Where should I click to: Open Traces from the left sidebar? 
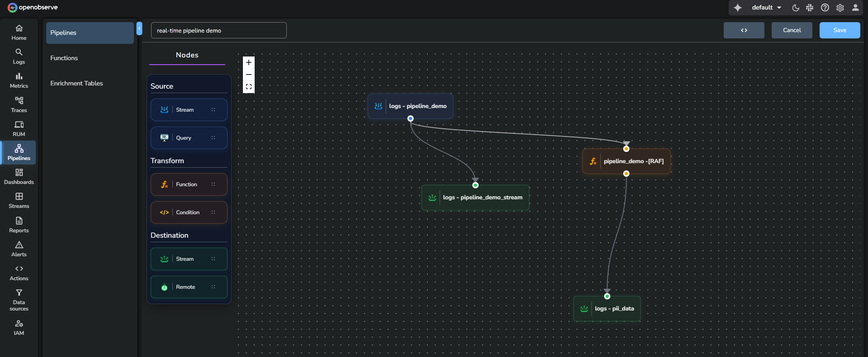tap(19, 104)
